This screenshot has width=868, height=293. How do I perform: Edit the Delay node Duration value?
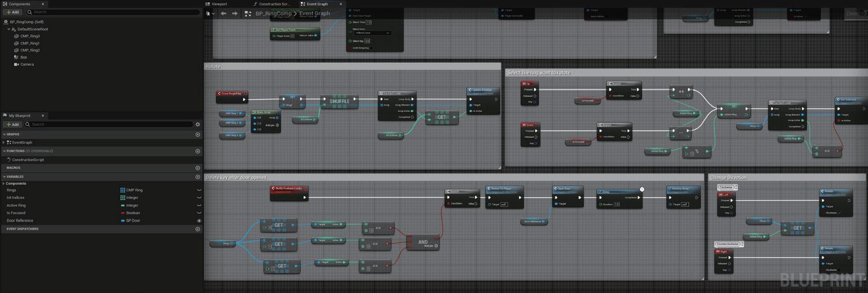(x=617, y=204)
